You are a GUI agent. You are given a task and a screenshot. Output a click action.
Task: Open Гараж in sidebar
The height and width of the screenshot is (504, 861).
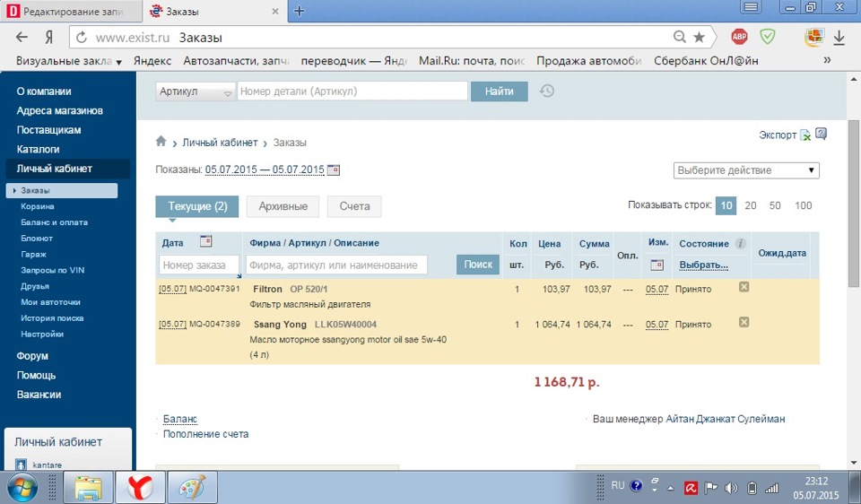tap(33, 254)
